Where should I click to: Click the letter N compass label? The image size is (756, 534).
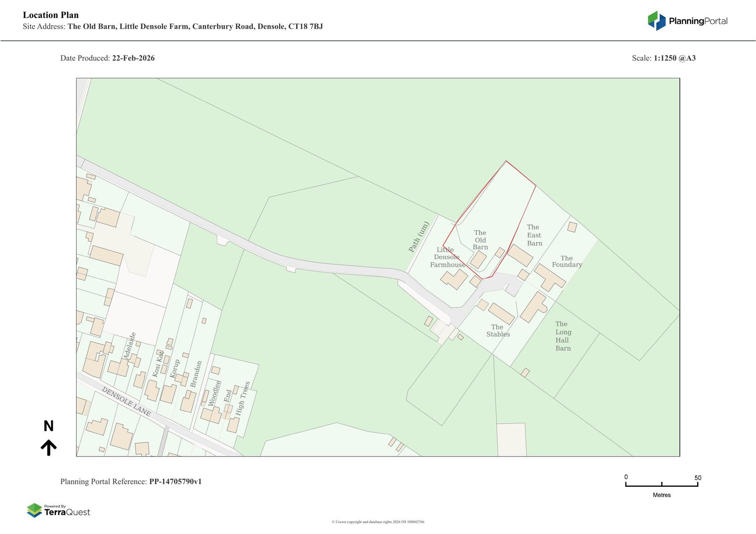click(x=49, y=426)
